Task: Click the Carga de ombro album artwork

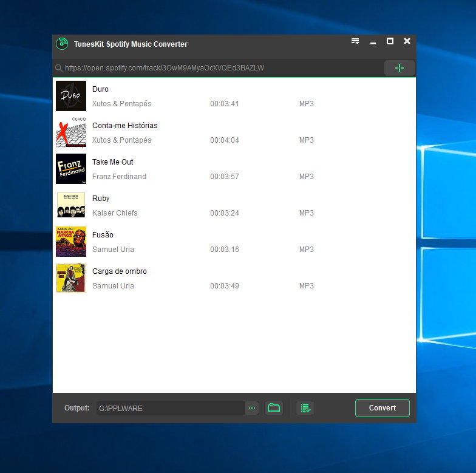Action: (71, 278)
